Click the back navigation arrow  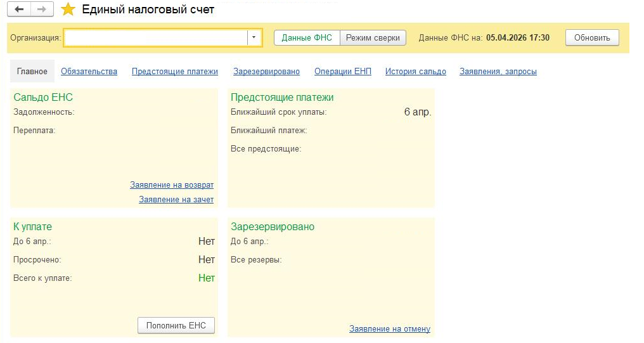pos(20,10)
